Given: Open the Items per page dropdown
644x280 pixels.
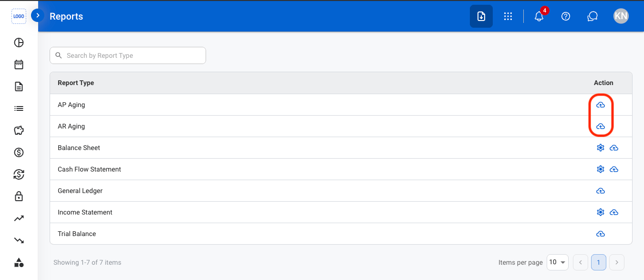Looking at the screenshot, I should coord(557,262).
